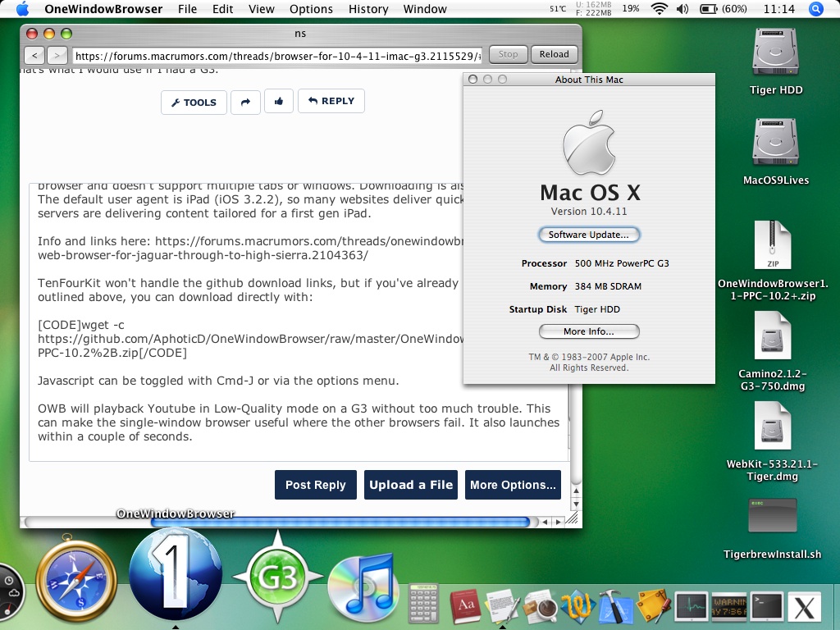Click the horizontal scroll left arrow
The height and width of the screenshot is (630, 840).
[545, 522]
